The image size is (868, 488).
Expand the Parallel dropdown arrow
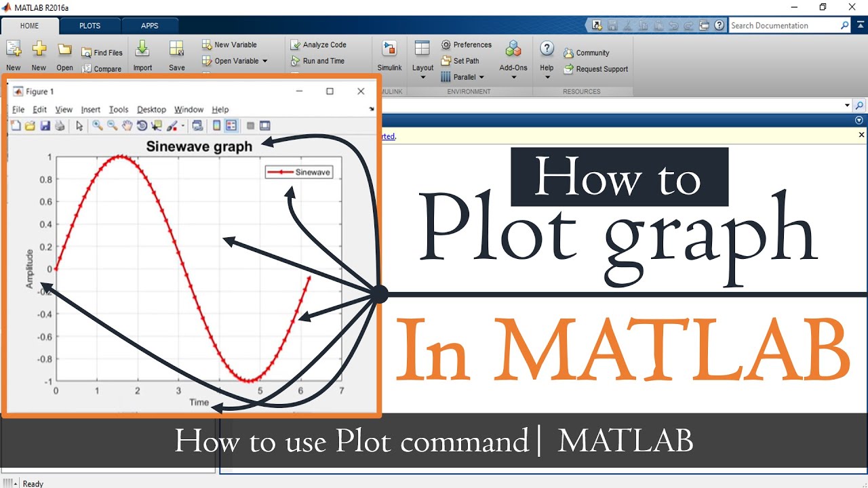pyautogui.click(x=481, y=77)
